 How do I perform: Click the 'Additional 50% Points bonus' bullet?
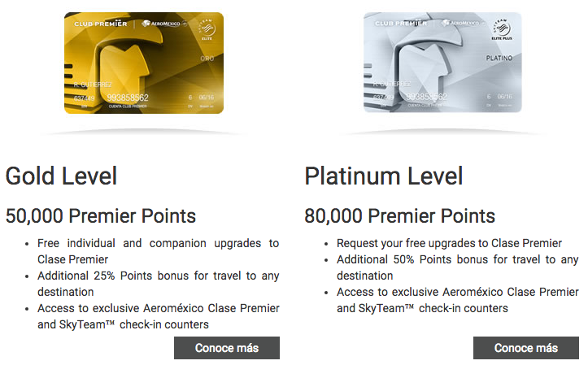[x=458, y=267]
